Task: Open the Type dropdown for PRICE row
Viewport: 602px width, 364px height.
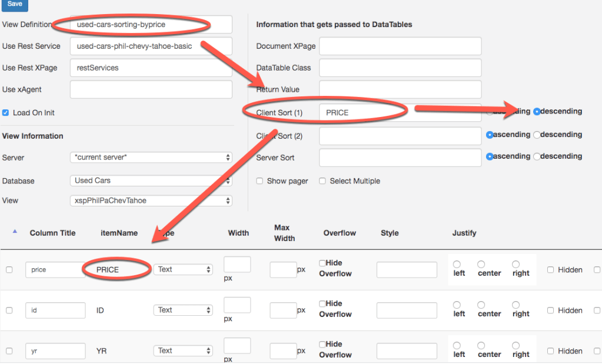Action: 183,269
